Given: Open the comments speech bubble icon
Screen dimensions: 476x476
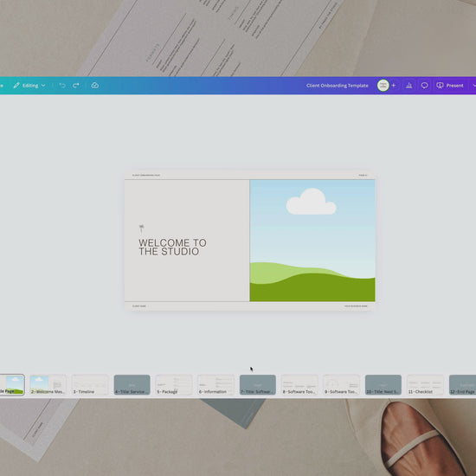Looking at the screenshot, I should point(424,86).
